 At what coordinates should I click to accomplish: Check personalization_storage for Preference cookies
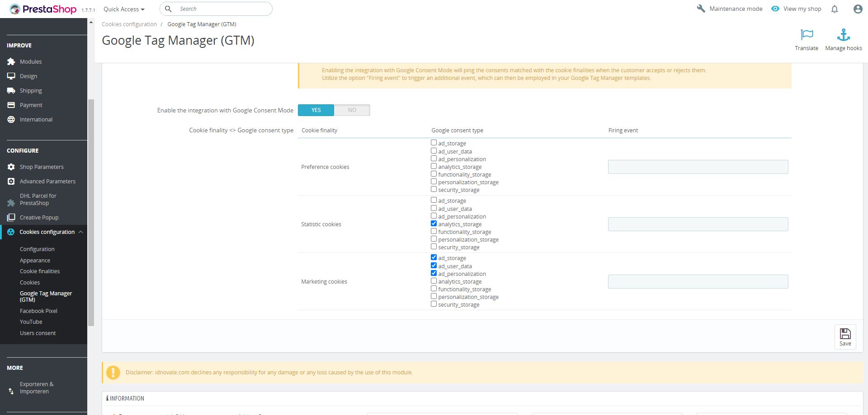point(434,182)
